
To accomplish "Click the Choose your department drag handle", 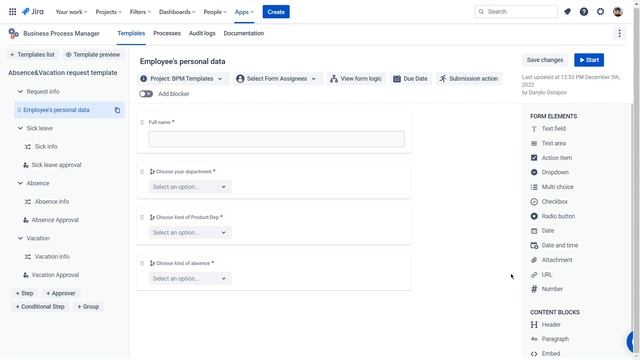I will [142, 172].
